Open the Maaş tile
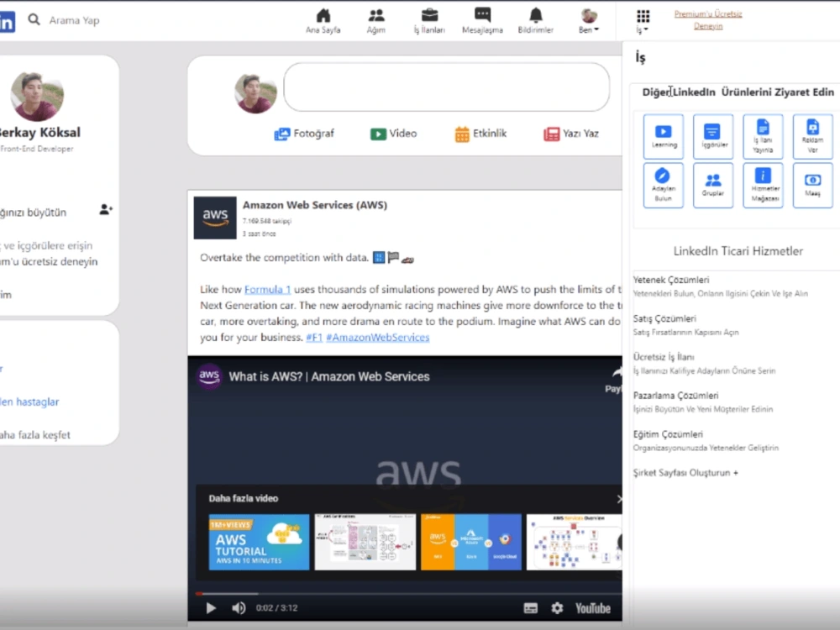Viewport: 840px width, 630px height. pyautogui.click(x=812, y=186)
